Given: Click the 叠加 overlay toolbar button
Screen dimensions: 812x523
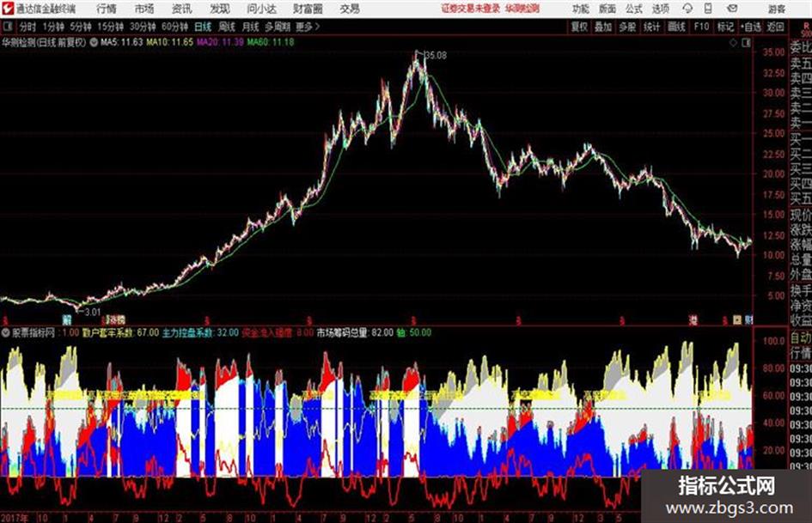Looking at the screenshot, I should pyautogui.click(x=603, y=27).
